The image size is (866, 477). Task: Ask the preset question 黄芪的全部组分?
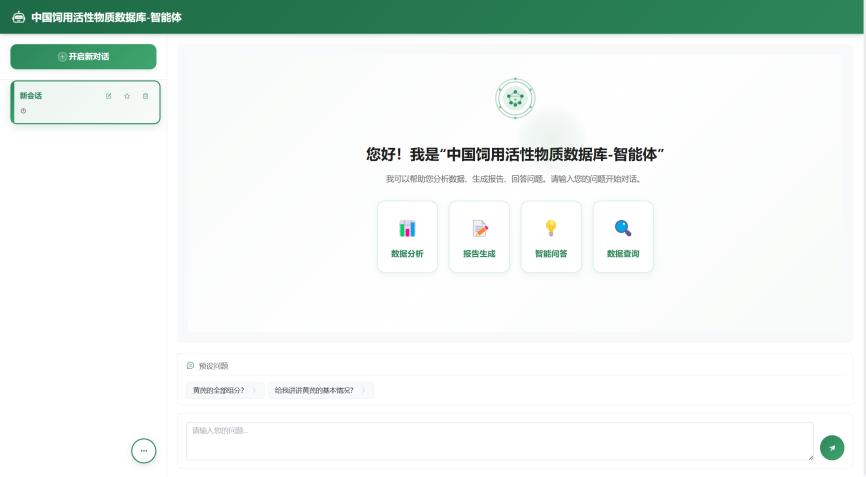(219, 390)
